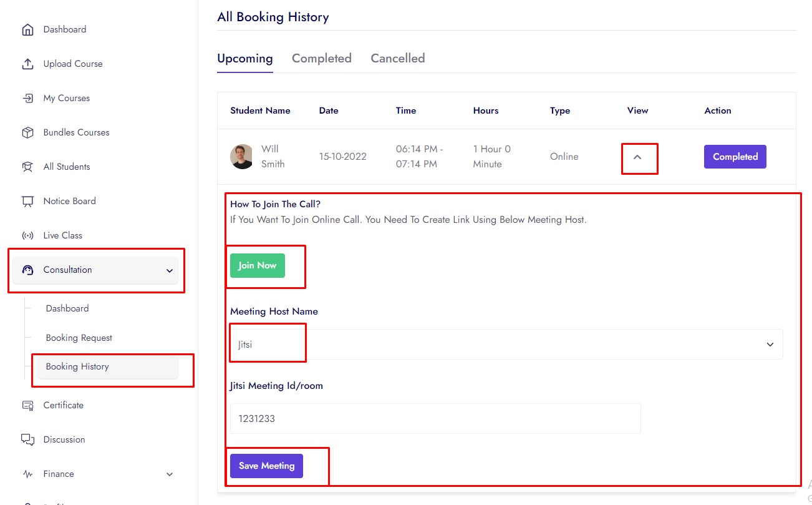Switch to the Completed tab
The width and height of the screenshot is (812, 505).
tap(321, 59)
